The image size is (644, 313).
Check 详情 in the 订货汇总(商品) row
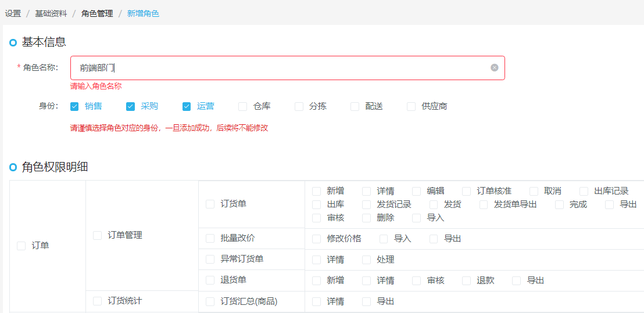[317, 301]
